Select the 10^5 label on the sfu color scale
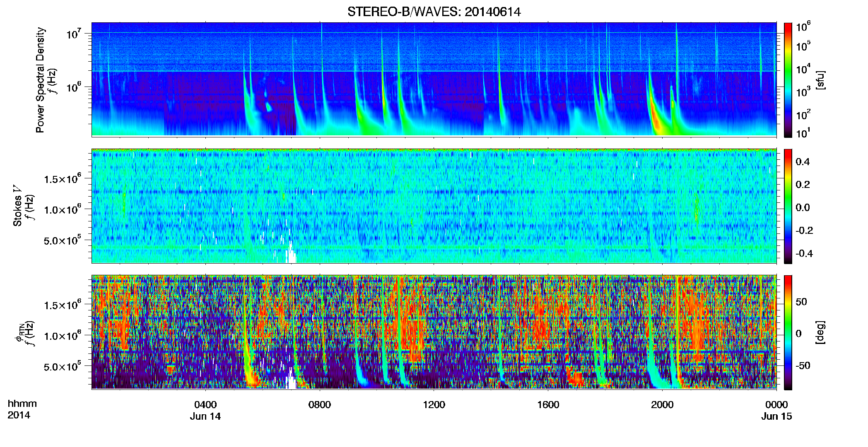Viewport: 868px width, 447px height. [x=803, y=46]
